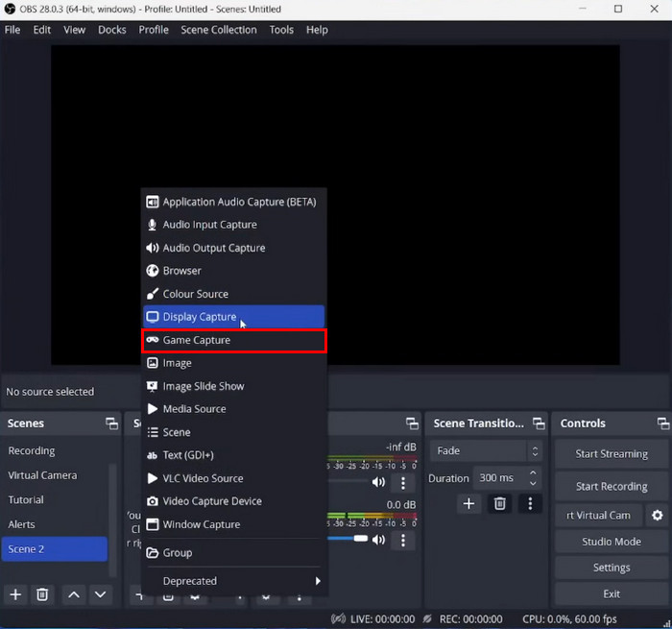Screen dimensions: 672x629
Task: Select Application Audio Capture (BETA) source
Action: click(234, 202)
